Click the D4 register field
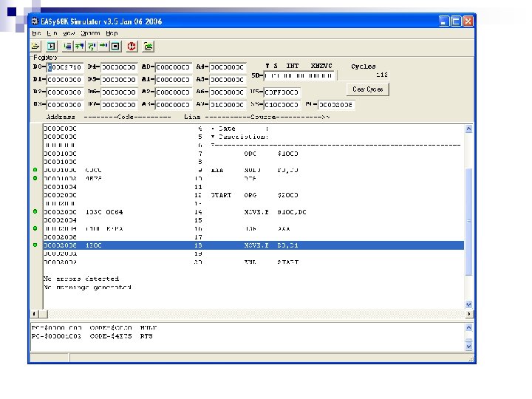532x399 pixels. [x=119, y=67]
